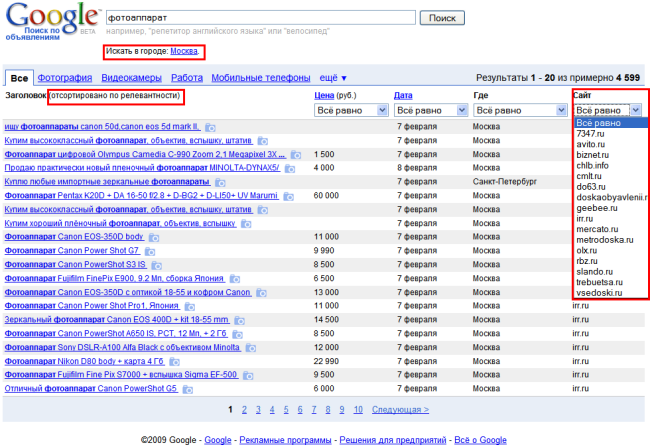Choose slando.ru from the site list
Screen dimensions: 650x447
click(x=594, y=272)
